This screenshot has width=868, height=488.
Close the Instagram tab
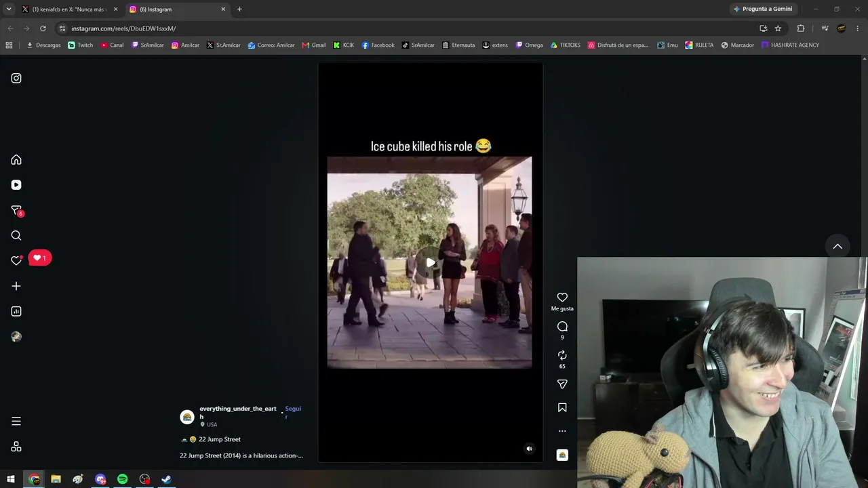coord(223,9)
